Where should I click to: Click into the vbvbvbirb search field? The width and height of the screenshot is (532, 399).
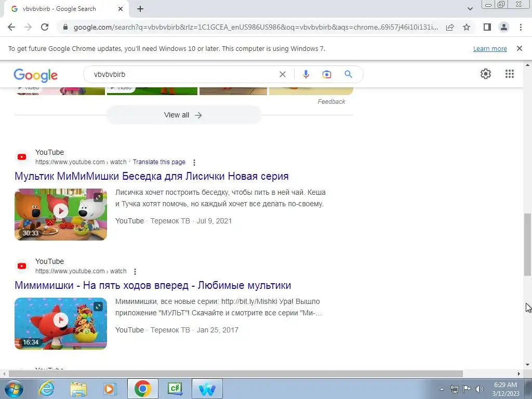183,74
